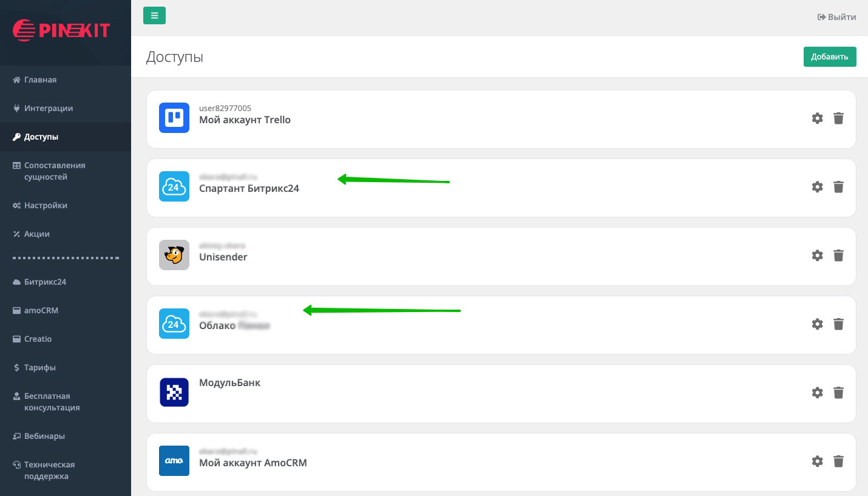Navigate to Настройки in sidebar
The image size is (868, 496).
pyautogui.click(x=46, y=205)
